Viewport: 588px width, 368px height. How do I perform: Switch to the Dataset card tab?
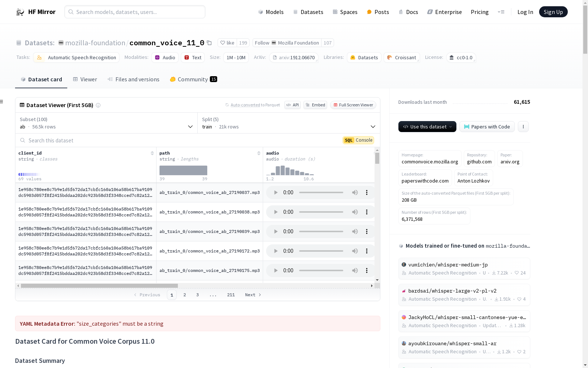pyautogui.click(x=41, y=79)
